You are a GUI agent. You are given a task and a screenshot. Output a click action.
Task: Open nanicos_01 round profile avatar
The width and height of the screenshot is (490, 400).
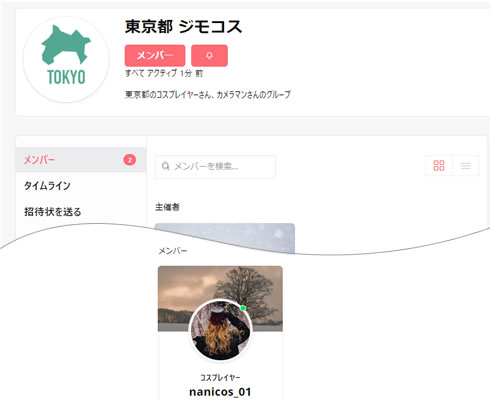[220, 330]
